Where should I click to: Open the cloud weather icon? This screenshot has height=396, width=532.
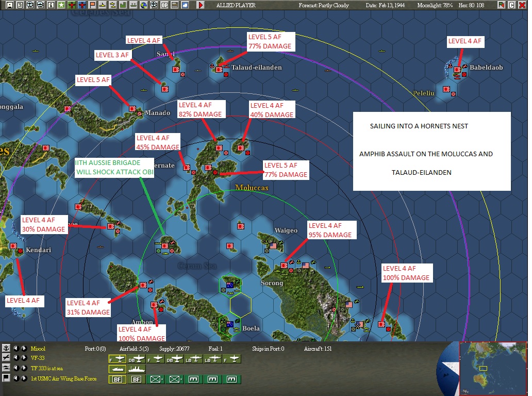pos(185,5)
